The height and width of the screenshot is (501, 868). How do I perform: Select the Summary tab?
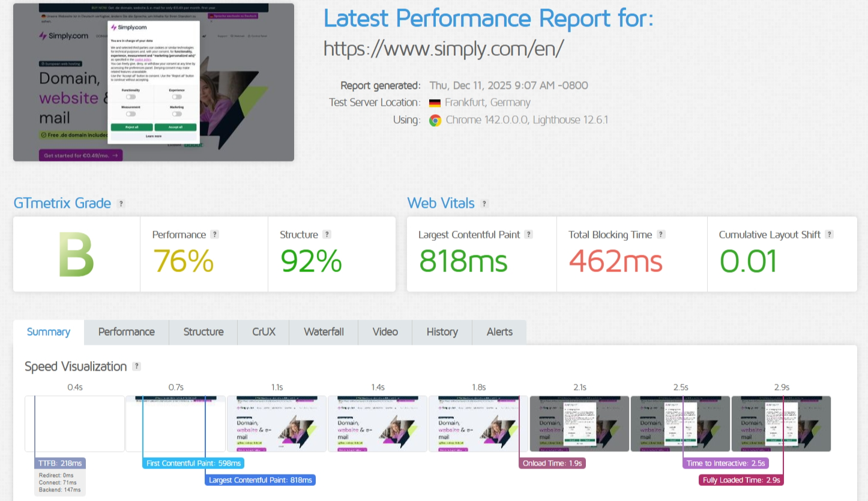coord(49,332)
